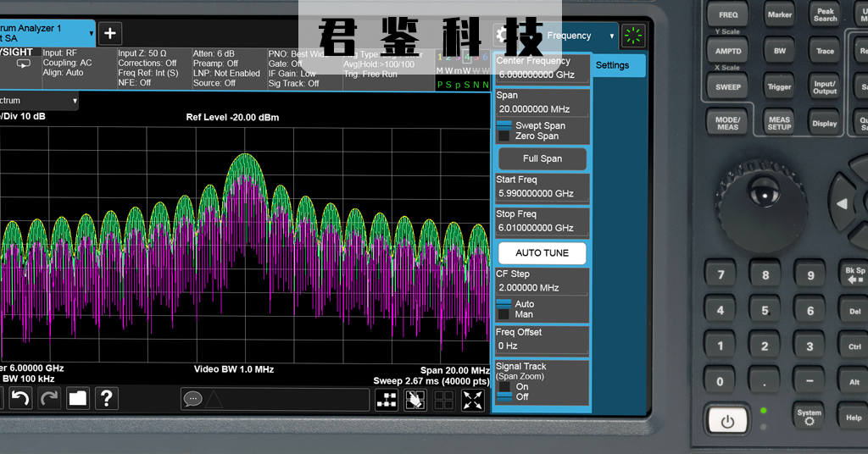Click the green spinning sweep indicator icon
The height and width of the screenshot is (454, 868).
click(632, 36)
